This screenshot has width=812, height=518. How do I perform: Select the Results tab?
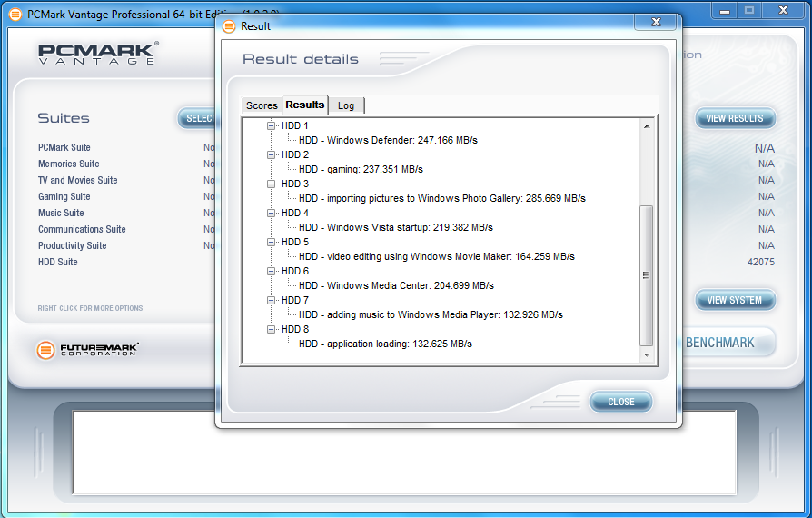pos(305,105)
